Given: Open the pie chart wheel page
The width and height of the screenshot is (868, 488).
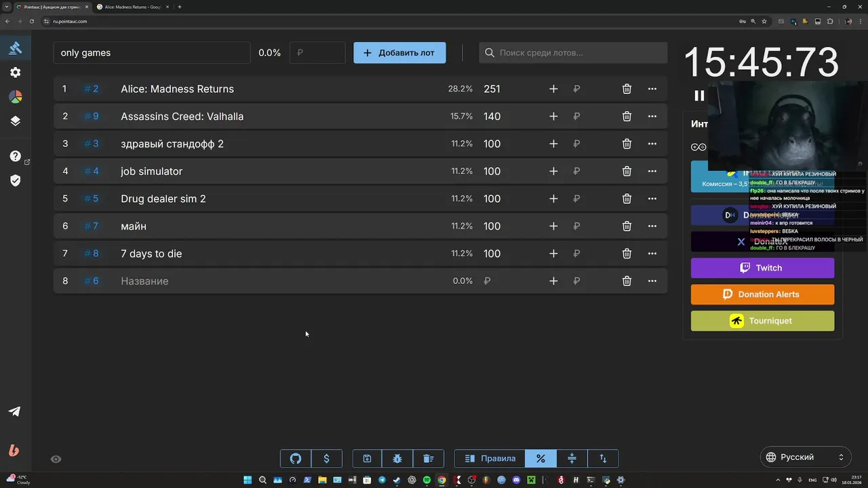Looking at the screenshot, I should 15,97.
